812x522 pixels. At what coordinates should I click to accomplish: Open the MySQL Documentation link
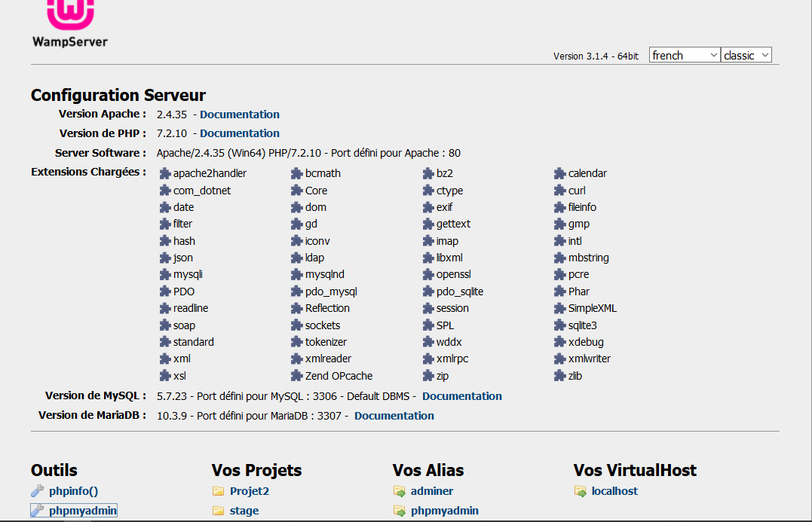tap(462, 396)
